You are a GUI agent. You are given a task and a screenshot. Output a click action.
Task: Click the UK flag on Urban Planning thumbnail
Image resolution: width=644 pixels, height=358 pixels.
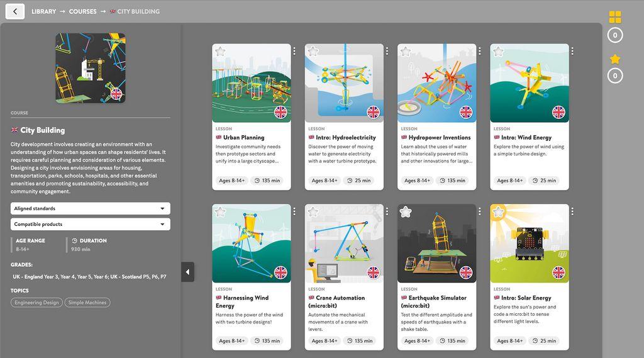click(x=280, y=112)
